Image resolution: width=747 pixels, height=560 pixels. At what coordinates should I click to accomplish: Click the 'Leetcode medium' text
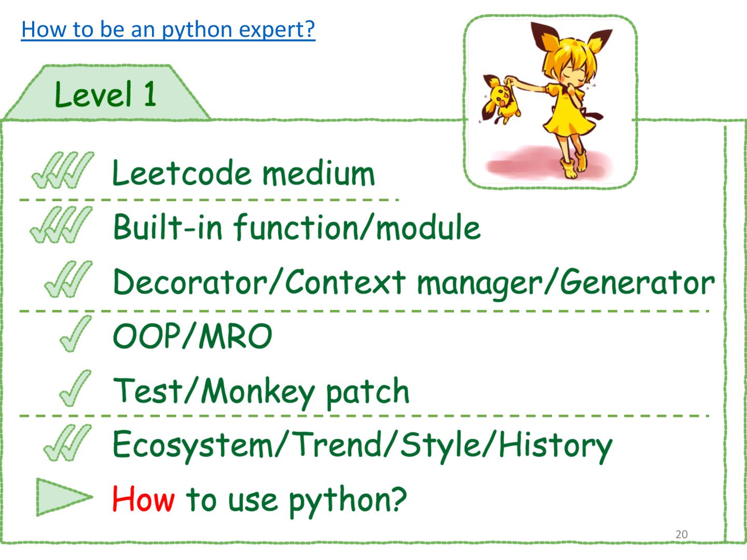pos(243,173)
